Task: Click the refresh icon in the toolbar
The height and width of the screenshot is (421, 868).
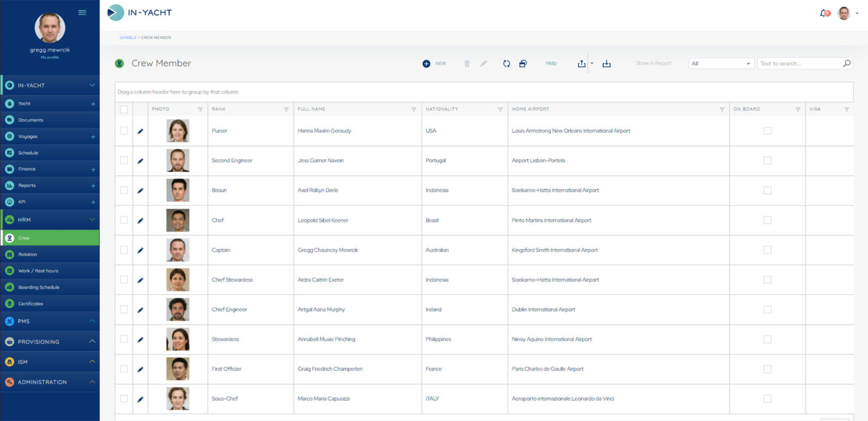Action: [x=506, y=64]
